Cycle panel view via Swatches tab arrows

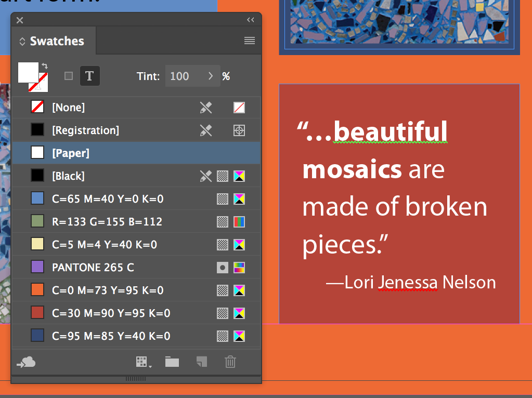(22, 42)
